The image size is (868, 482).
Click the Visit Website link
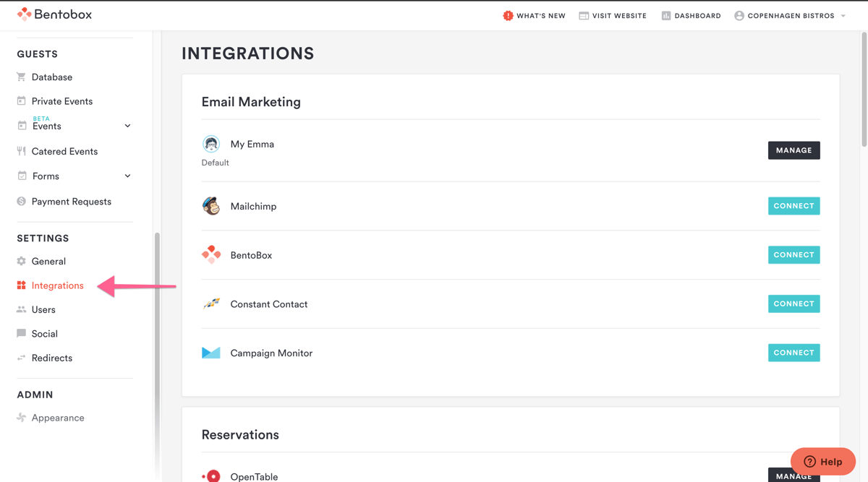pos(619,16)
